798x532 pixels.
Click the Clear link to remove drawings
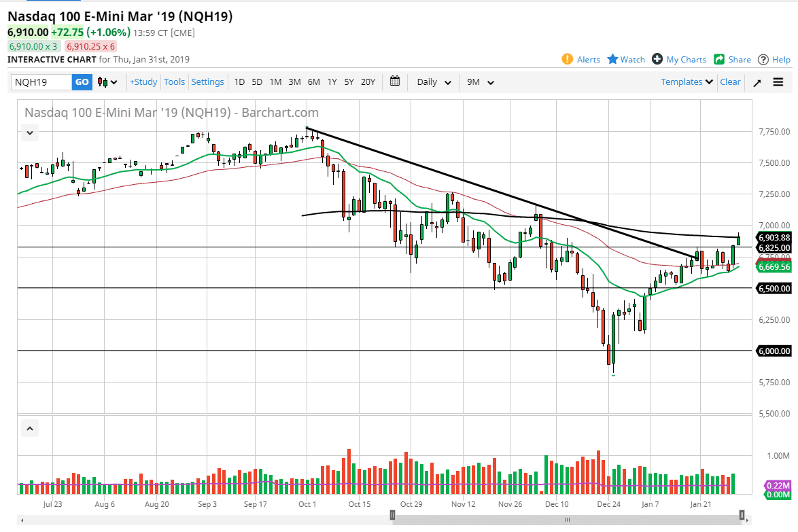730,82
